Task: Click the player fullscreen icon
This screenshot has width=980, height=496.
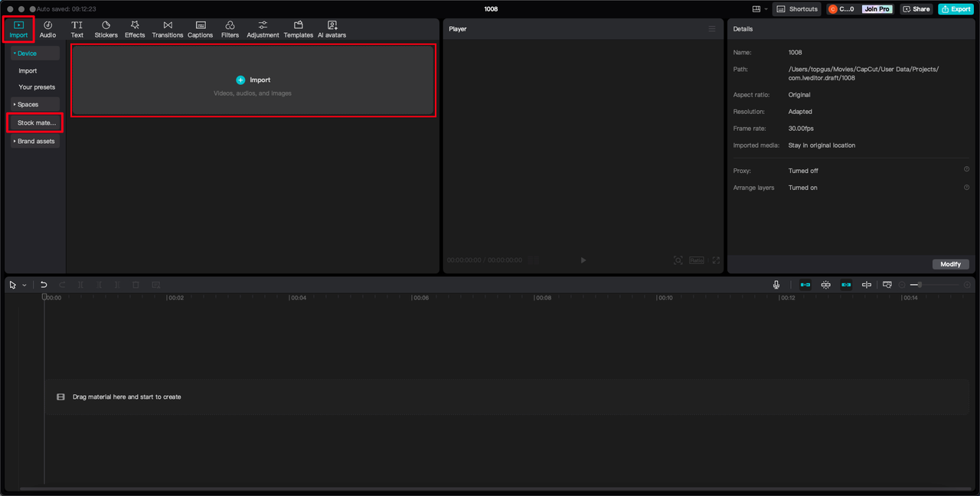Action: 716,260
